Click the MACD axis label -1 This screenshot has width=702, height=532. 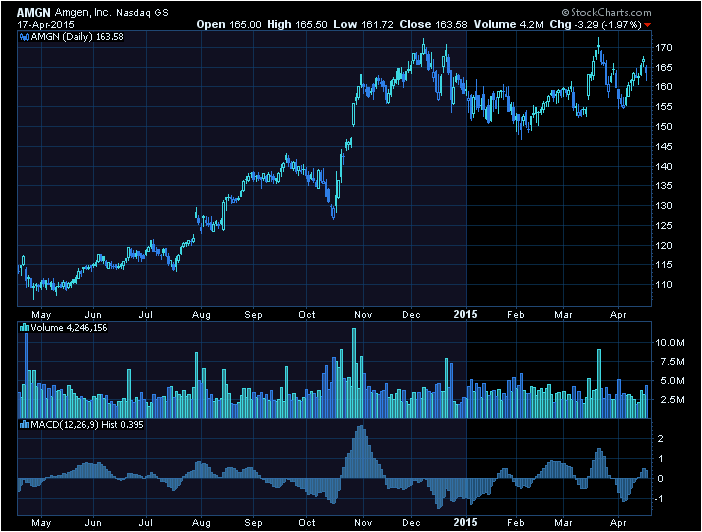pyautogui.click(x=659, y=499)
